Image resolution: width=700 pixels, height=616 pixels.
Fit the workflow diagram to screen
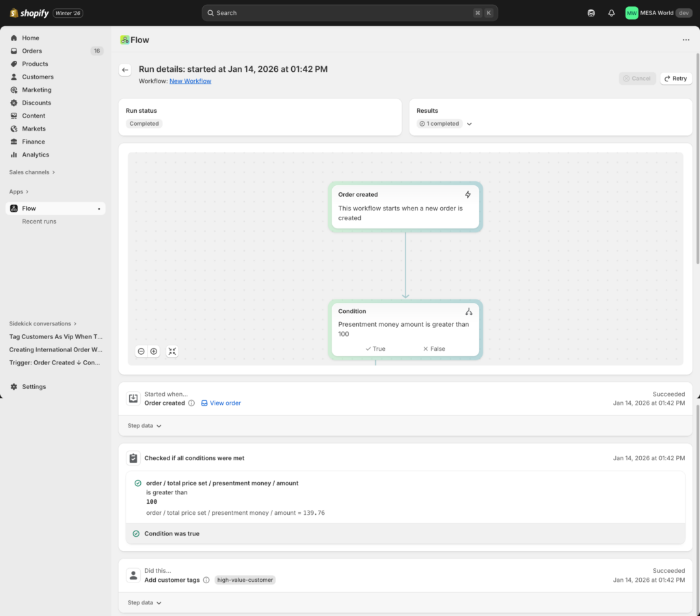(172, 351)
